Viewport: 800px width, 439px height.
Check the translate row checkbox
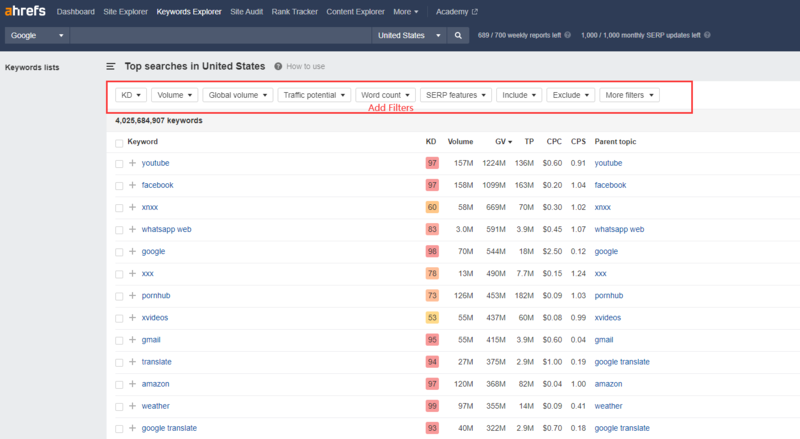point(119,362)
